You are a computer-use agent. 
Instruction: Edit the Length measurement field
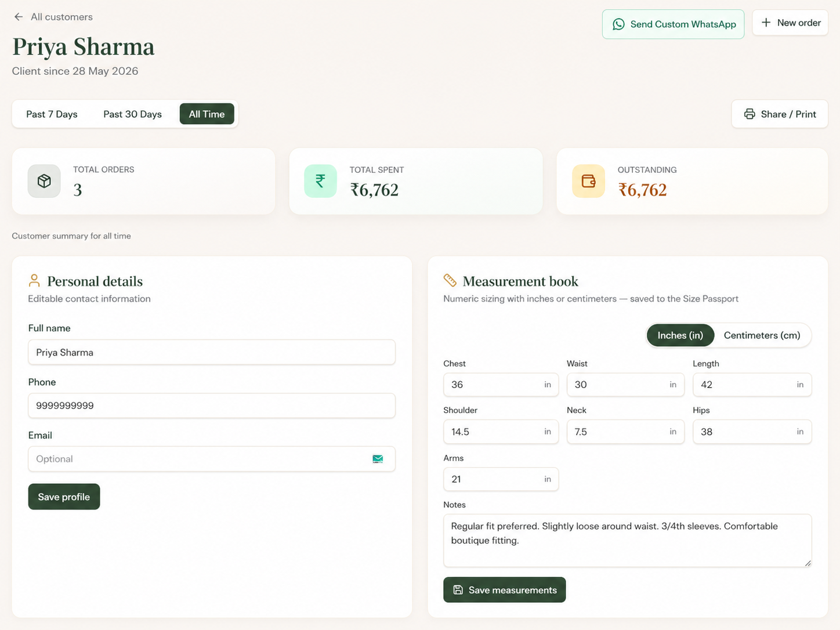pos(752,385)
